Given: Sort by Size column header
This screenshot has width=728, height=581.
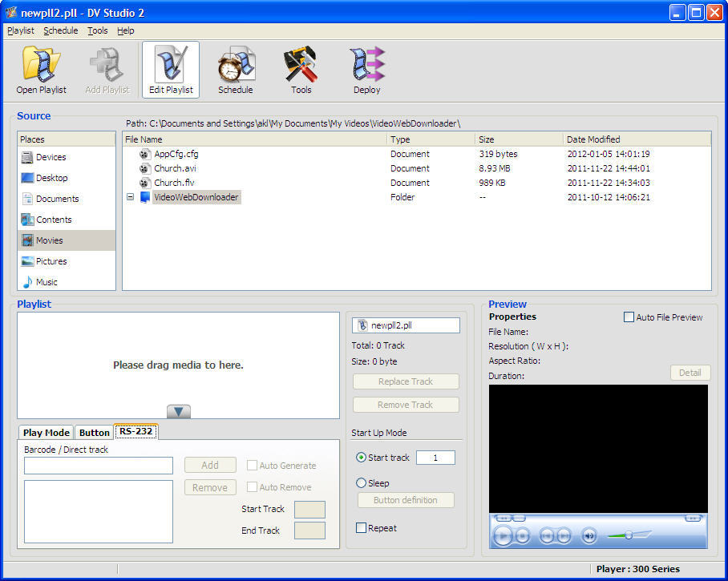Looking at the screenshot, I should pos(519,139).
